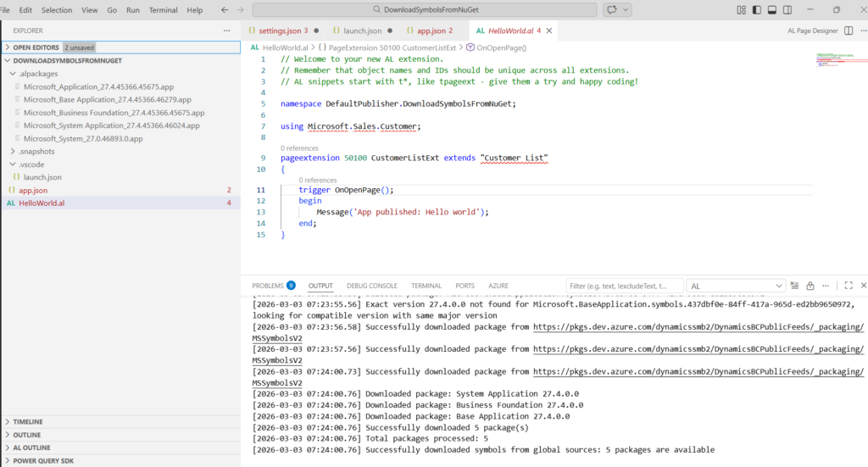Open the first pkgs.dev.azure.com feed link

(698, 326)
